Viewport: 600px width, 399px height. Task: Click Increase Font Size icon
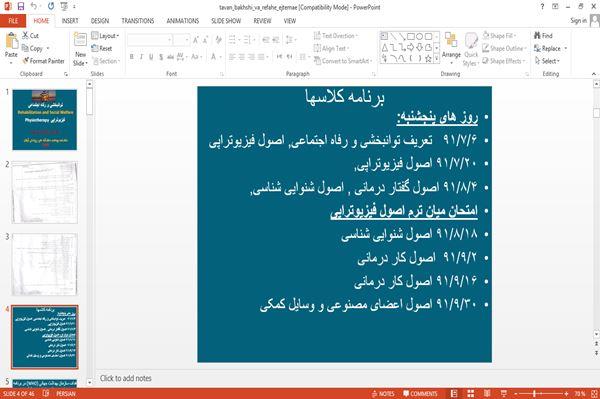pos(196,40)
